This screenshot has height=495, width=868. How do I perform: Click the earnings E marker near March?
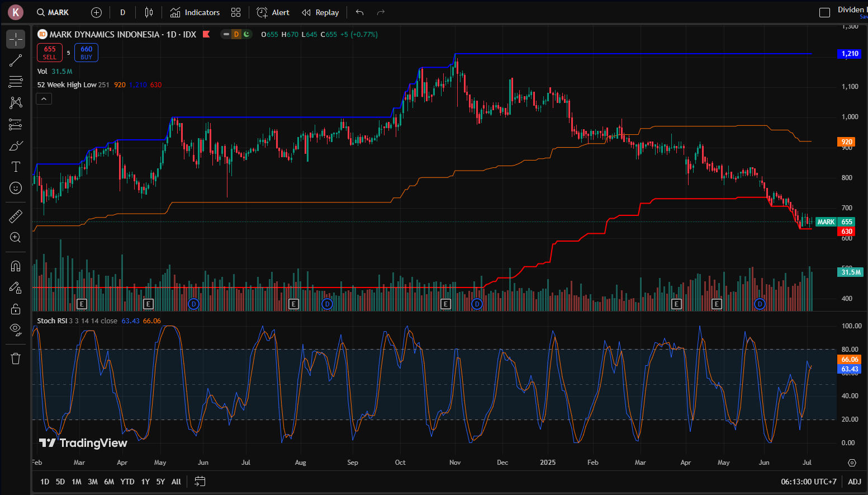click(x=82, y=304)
